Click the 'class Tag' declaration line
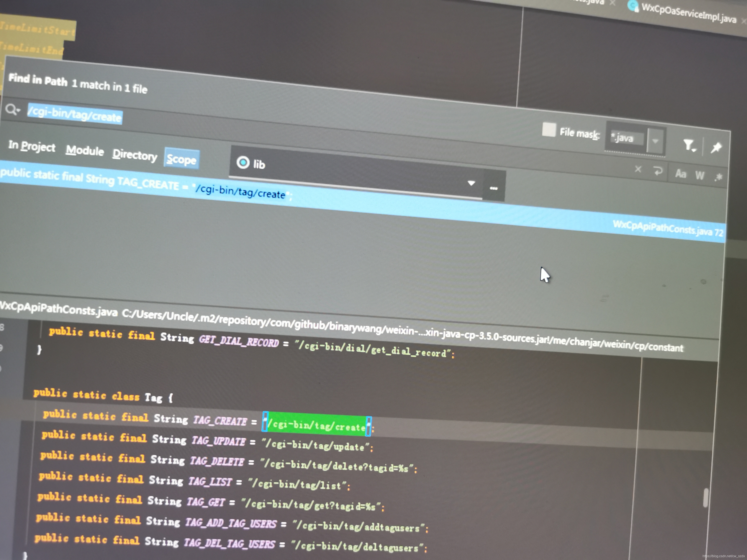 point(103,396)
